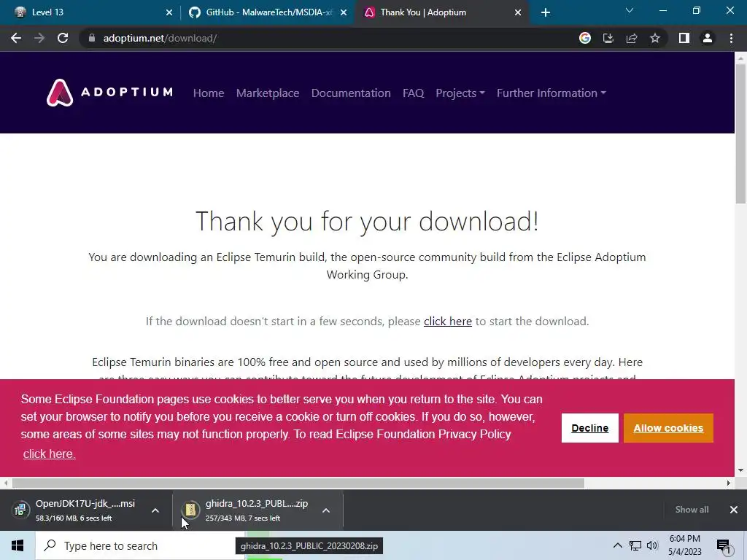Open the Documentation nav link

point(351,93)
